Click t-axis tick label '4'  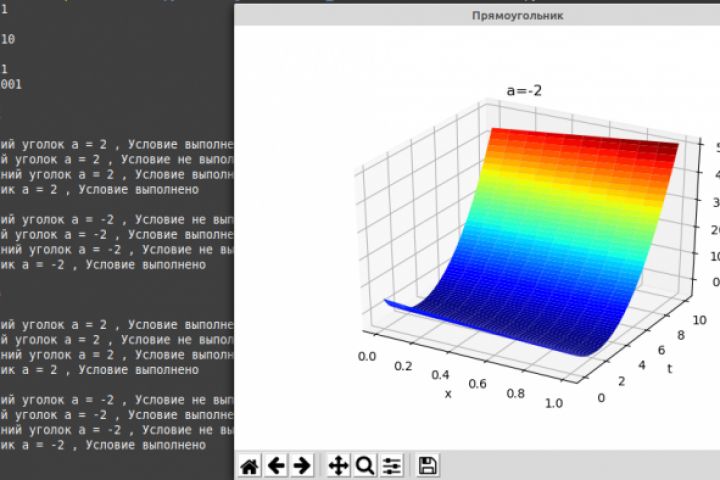pyautogui.click(x=641, y=366)
